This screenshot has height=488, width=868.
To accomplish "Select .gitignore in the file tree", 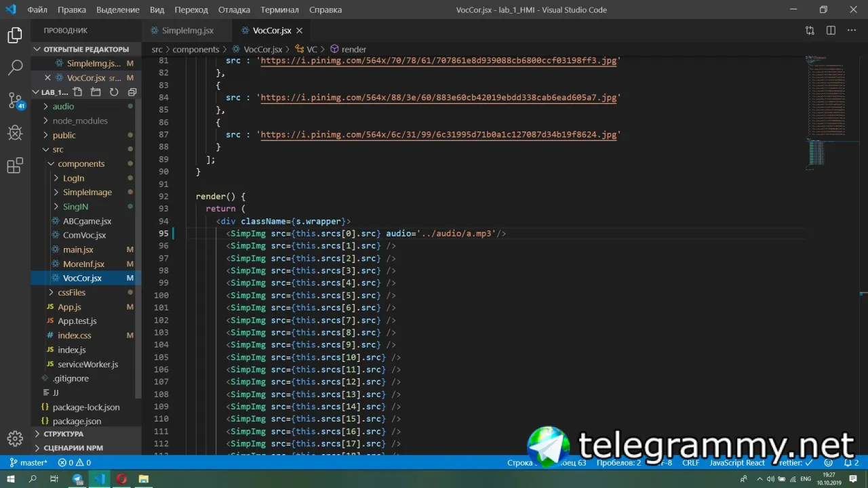I will coord(71,378).
